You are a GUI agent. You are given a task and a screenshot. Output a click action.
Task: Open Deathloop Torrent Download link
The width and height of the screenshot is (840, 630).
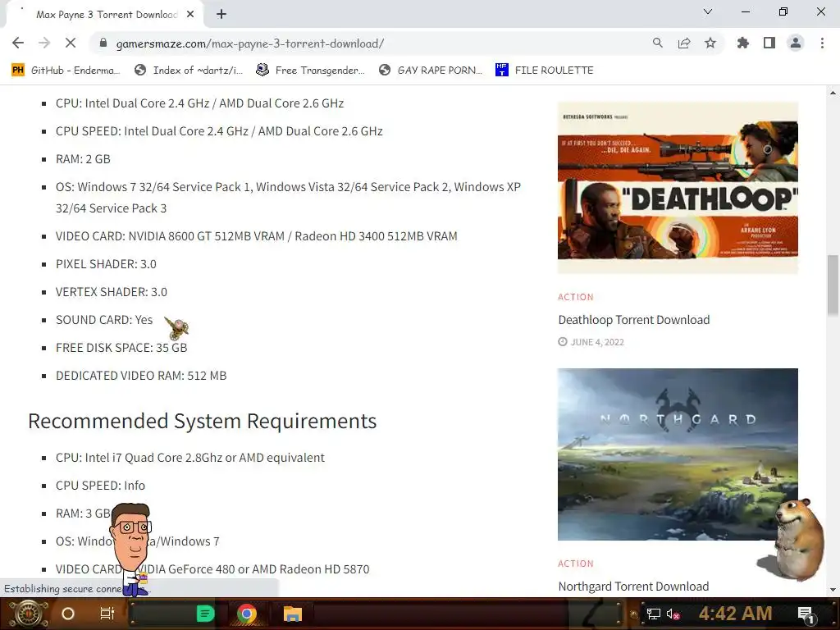[x=634, y=320]
